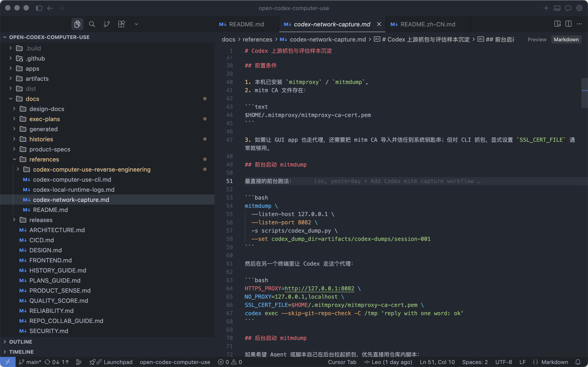The image size is (588, 367).
Task: Toggle the primary sidebar visibility
Action: coord(39,8)
